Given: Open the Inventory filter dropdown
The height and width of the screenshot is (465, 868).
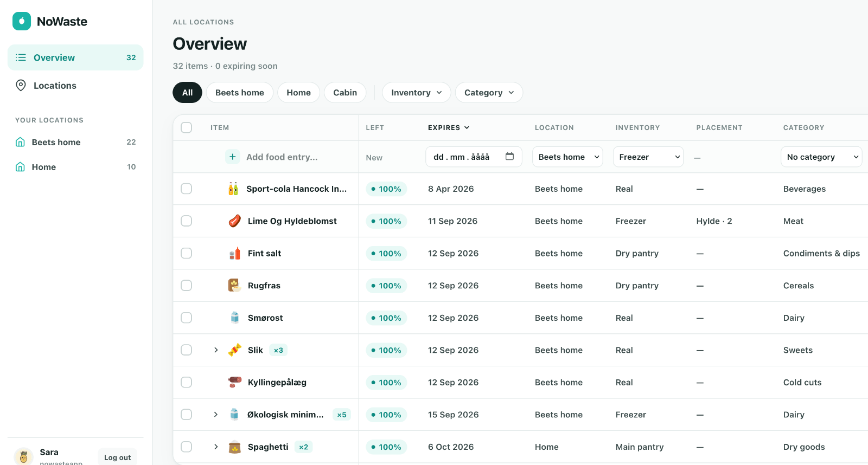Looking at the screenshot, I should (x=417, y=92).
